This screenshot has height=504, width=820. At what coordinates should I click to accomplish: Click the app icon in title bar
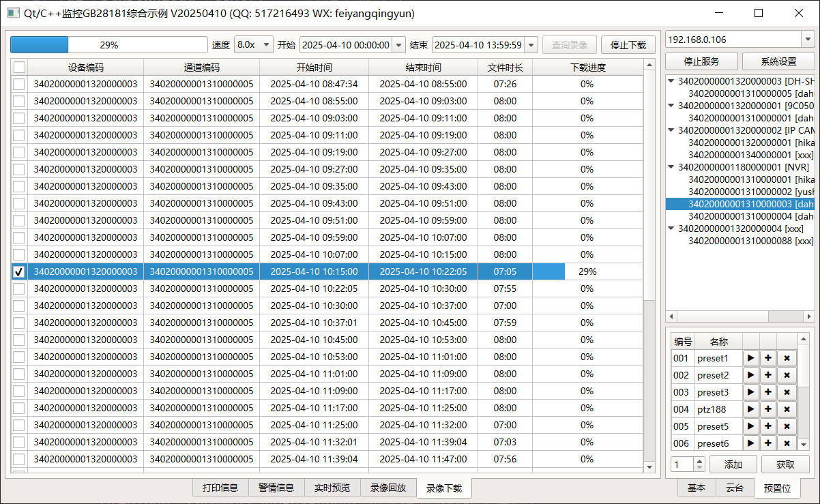tap(12, 13)
